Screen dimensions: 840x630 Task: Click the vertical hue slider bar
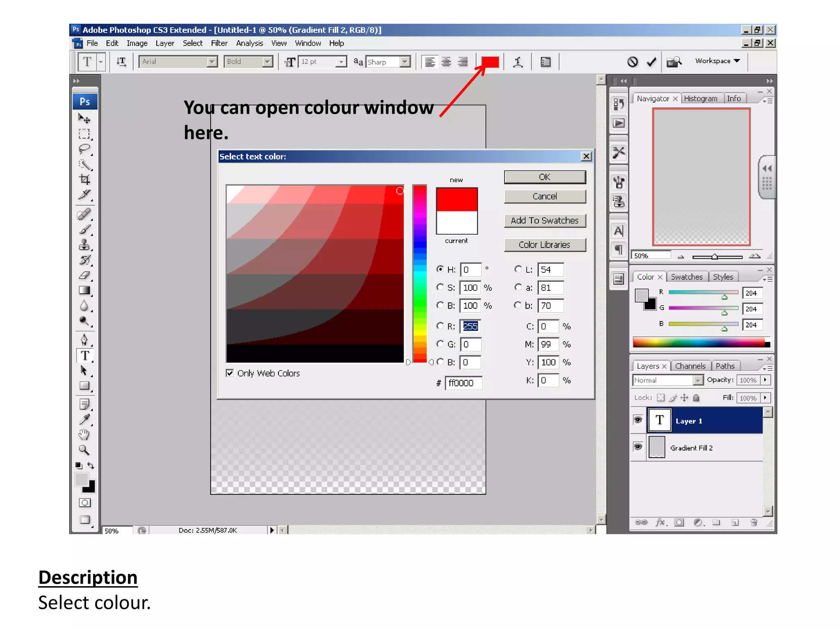coord(420,274)
